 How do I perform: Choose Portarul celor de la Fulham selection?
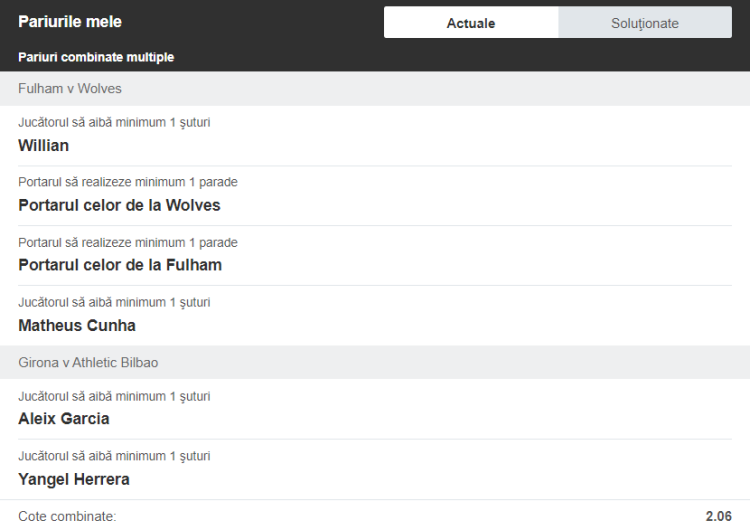120,265
